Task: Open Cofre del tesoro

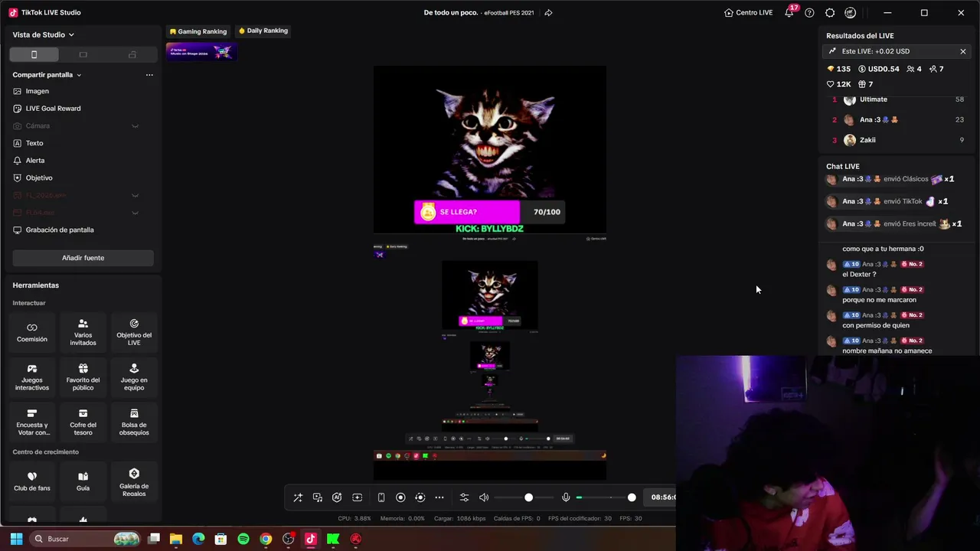Action: pyautogui.click(x=83, y=422)
